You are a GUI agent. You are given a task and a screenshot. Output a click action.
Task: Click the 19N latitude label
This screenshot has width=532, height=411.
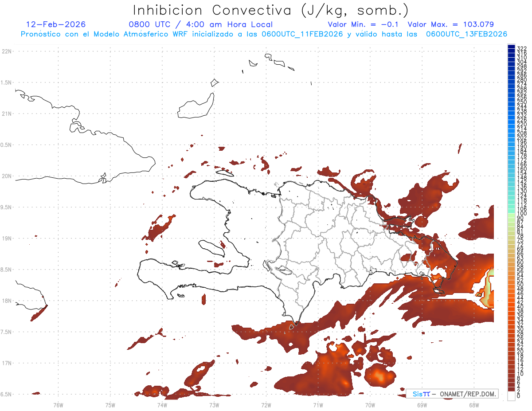pyautogui.click(x=6, y=238)
